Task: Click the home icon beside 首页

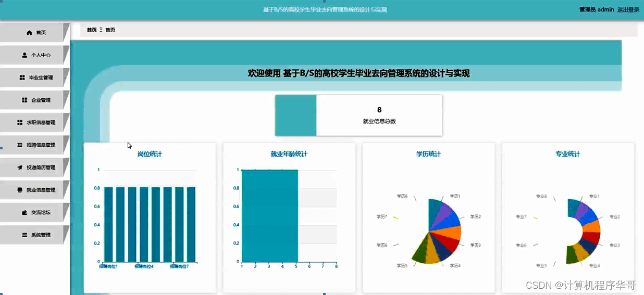Action: pyautogui.click(x=29, y=33)
